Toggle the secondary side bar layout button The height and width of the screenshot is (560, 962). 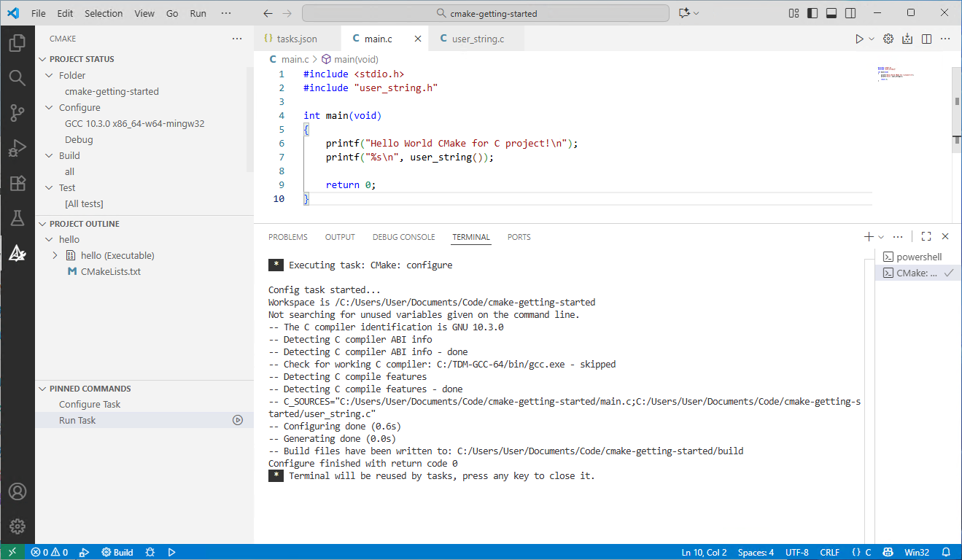coord(850,13)
